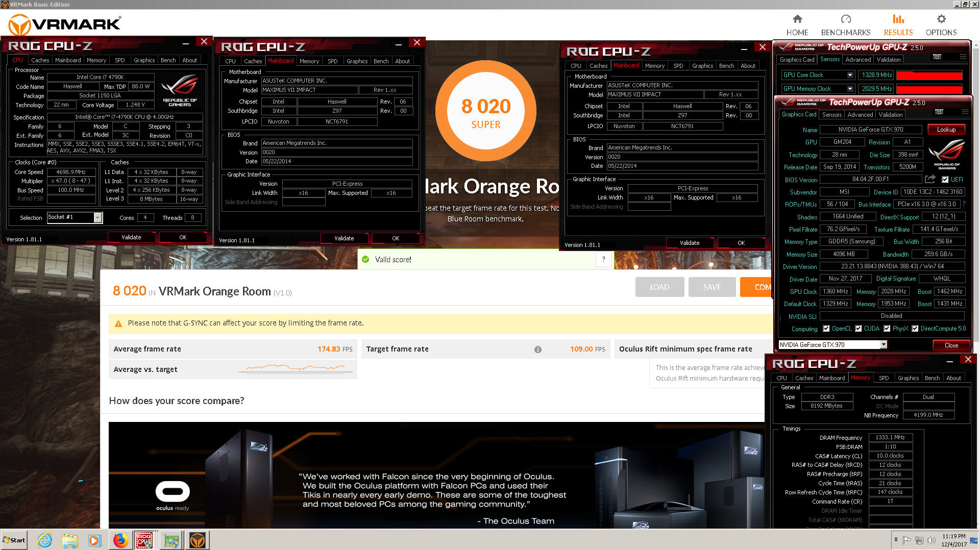This screenshot has height=550, width=980.
Task: Click the DRAM Frequency value 1333.1 MHz
Action: pyautogui.click(x=890, y=437)
